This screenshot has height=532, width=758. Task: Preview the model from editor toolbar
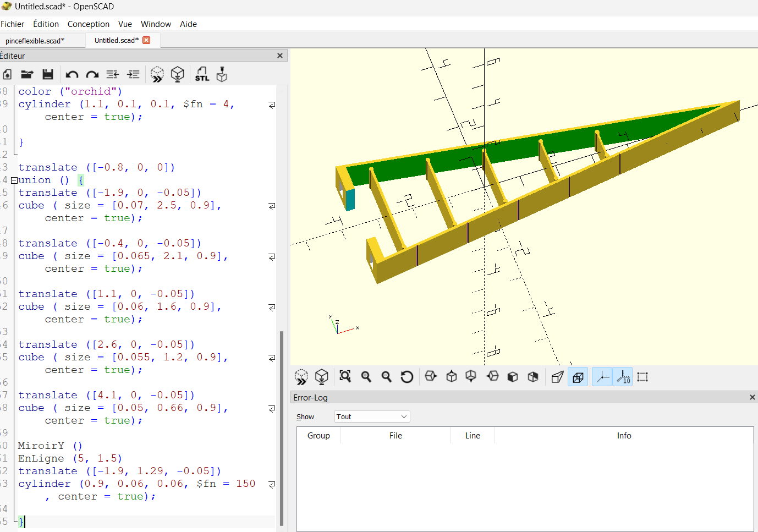point(157,74)
